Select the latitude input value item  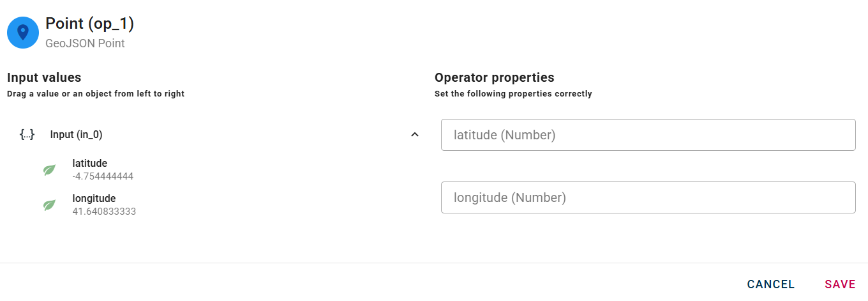point(90,164)
